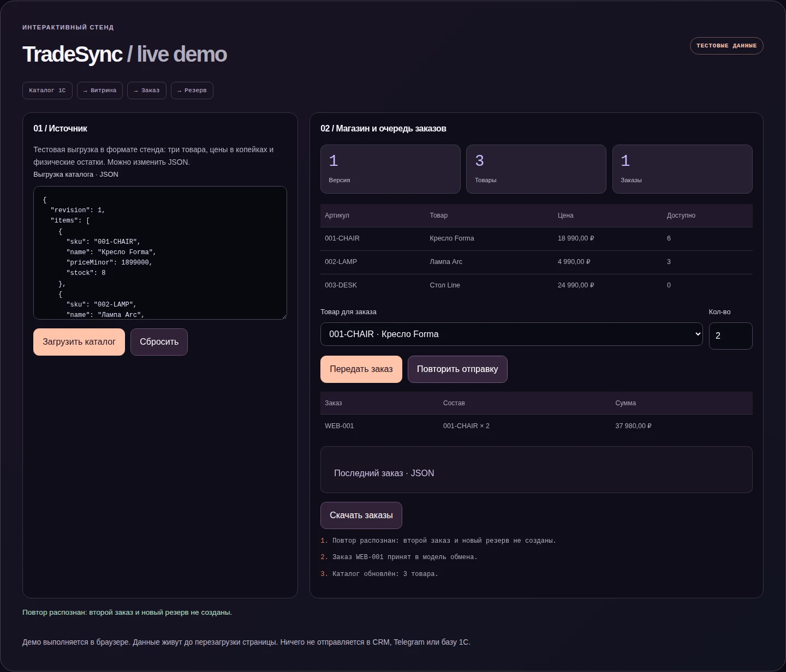The image size is (786, 672).
Task: Click the TradeSync / live demo title
Action: click(x=124, y=54)
